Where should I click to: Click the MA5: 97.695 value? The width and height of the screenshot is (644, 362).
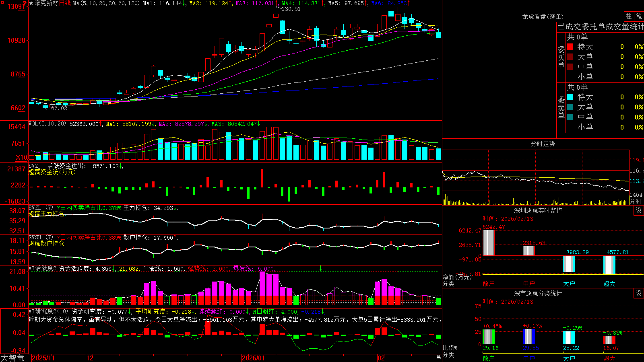point(346,3)
